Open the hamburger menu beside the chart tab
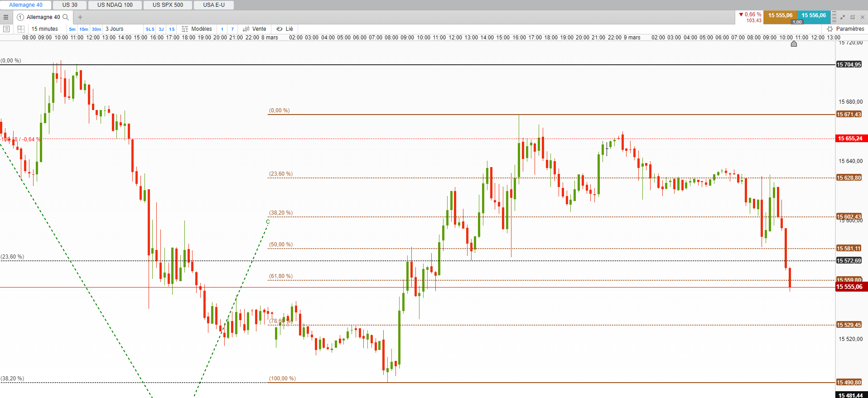Viewport: 868px width, 398px height. tap(6, 17)
